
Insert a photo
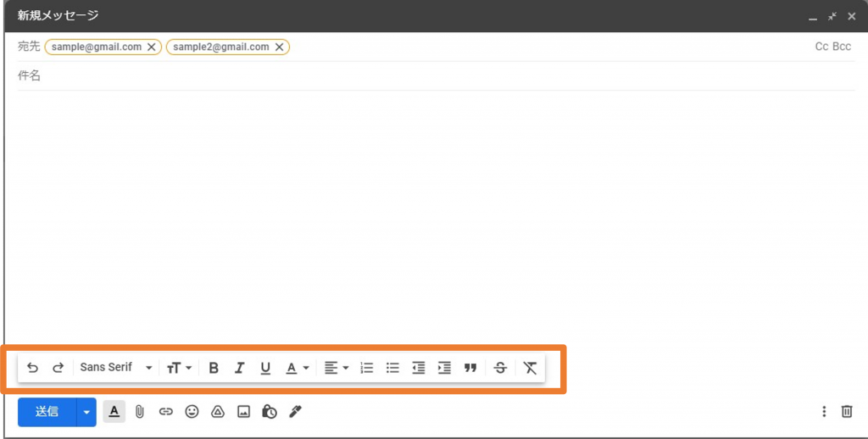click(x=243, y=411)
